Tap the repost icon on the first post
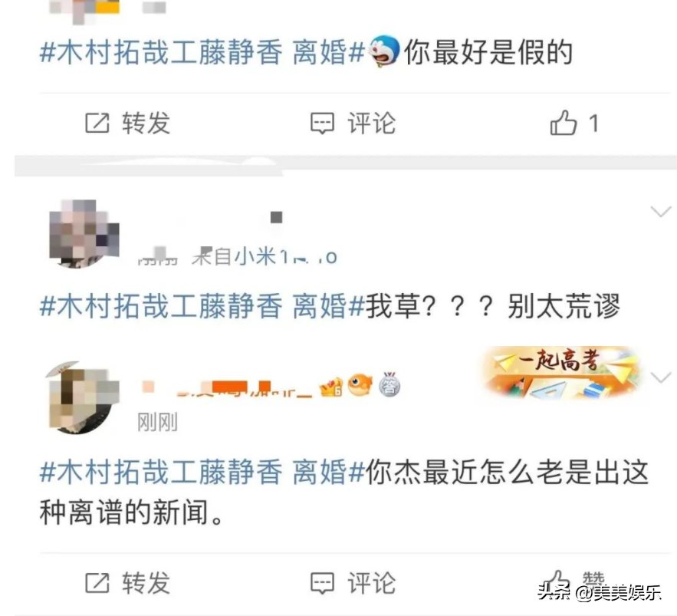Image resolution: width=677 pixels, height=616 pixels. point(97,123)
